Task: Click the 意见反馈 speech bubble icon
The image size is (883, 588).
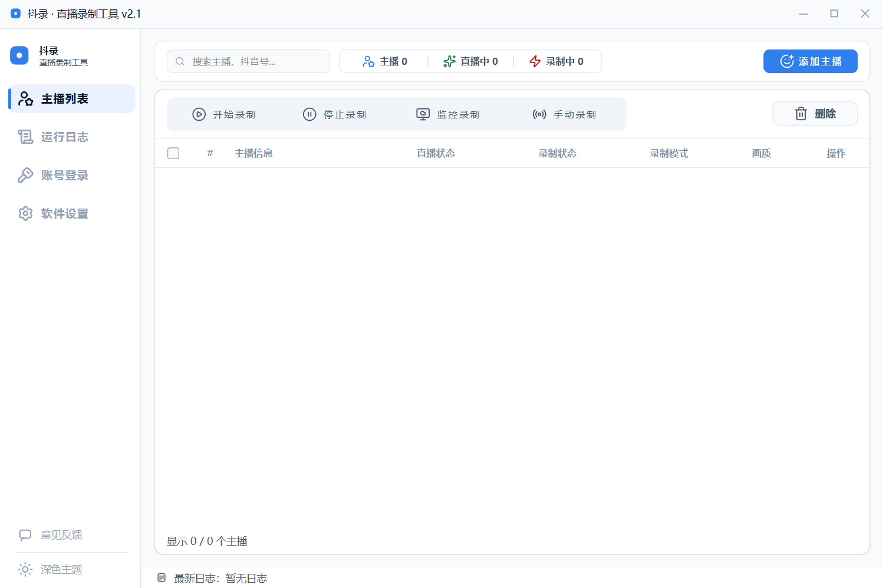Action: point(25,535)
